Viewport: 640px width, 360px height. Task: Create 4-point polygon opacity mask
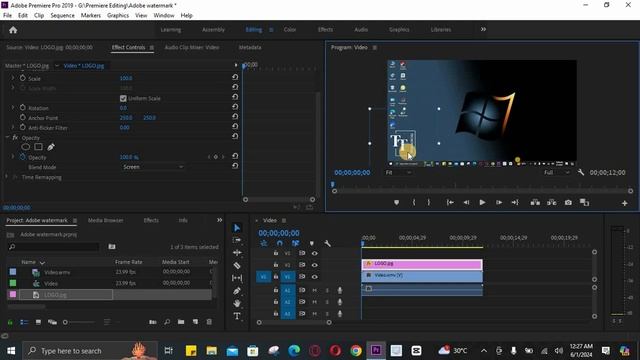coord(38,147)
